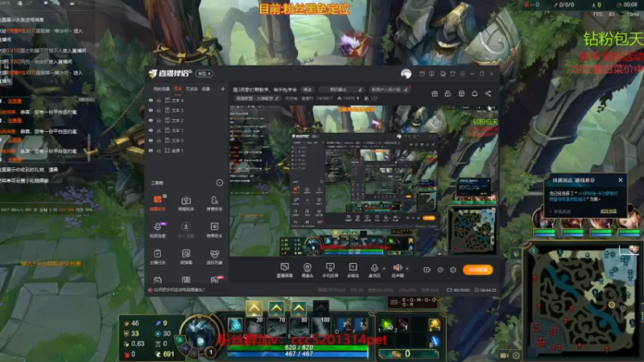Screen dimensions: 644x362
Task: Expand the speaker options arrow
Action: click(x=407, y=269)
